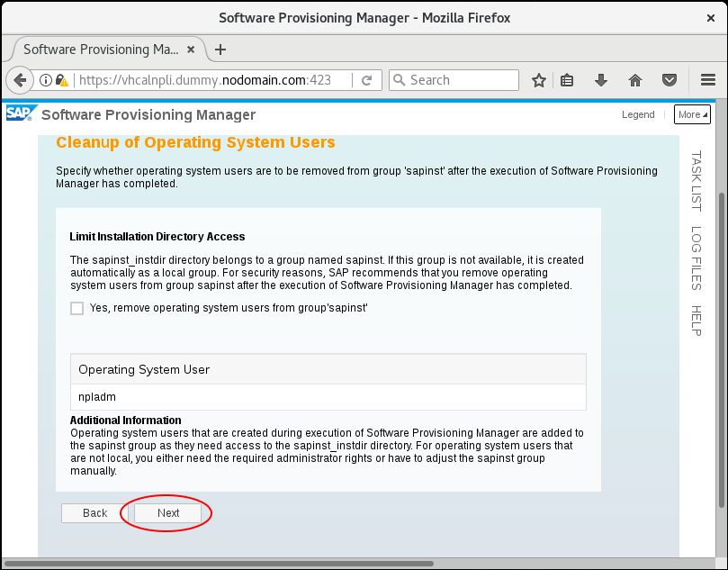Click the vertical page scrollbar
This screenshot has height=570, width=728.
(x=722, y=348)
